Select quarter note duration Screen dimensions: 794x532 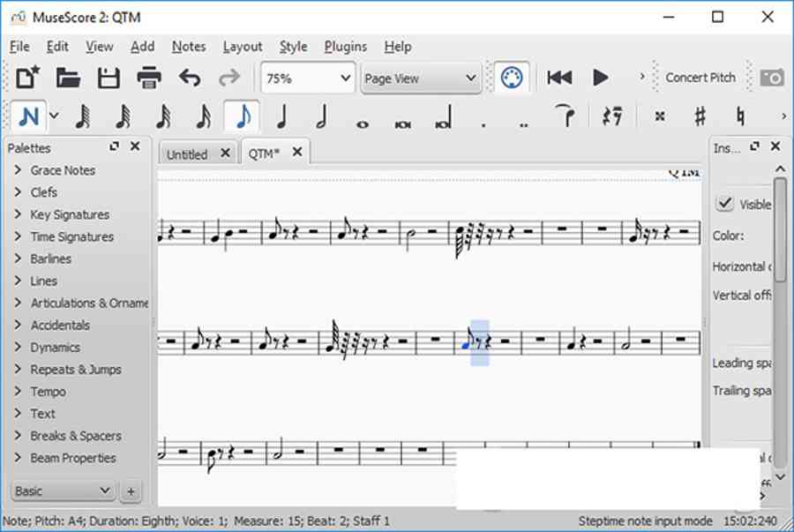[x=282, y=116]
